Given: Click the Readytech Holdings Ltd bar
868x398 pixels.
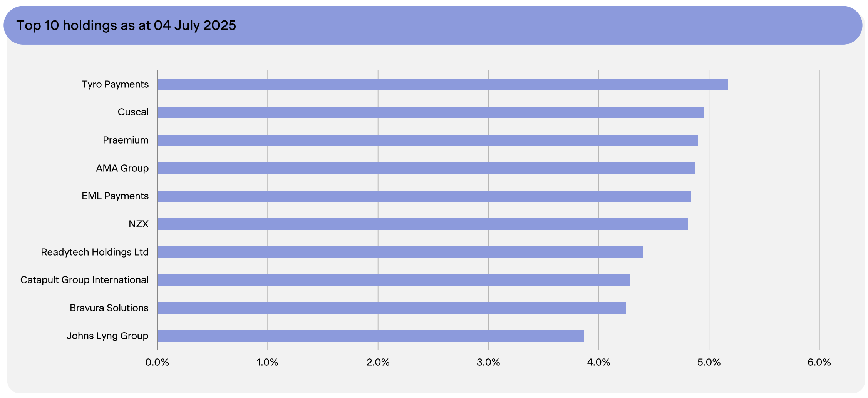Looking at the screenshot, I should coord(400,252).
